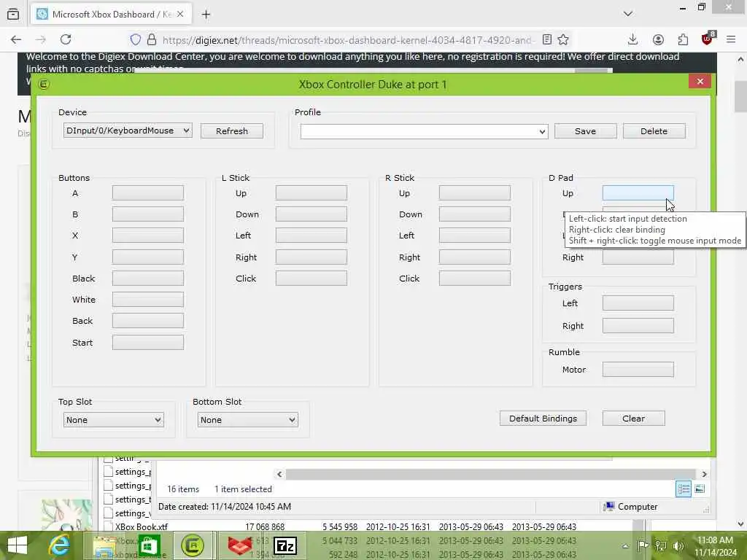Bind L Stick Down field
The image size is (747, 560).
311,214
